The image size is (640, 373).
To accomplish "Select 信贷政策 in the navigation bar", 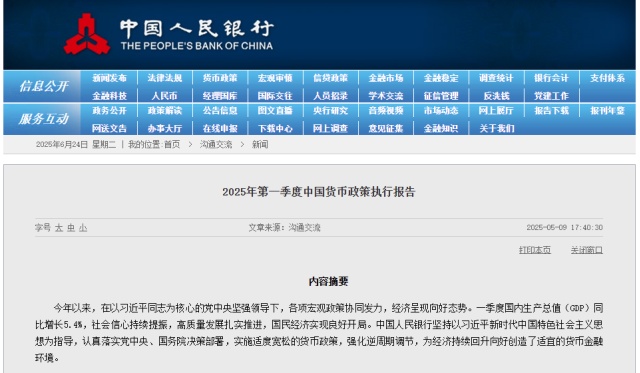I will (x=331, y=78).
